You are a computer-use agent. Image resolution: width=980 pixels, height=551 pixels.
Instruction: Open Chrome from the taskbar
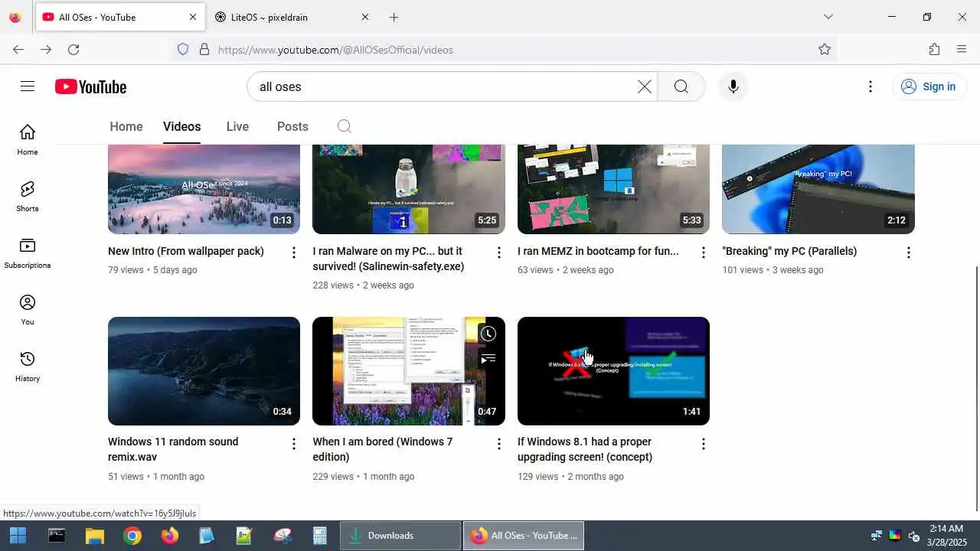(x=132, y=536)
